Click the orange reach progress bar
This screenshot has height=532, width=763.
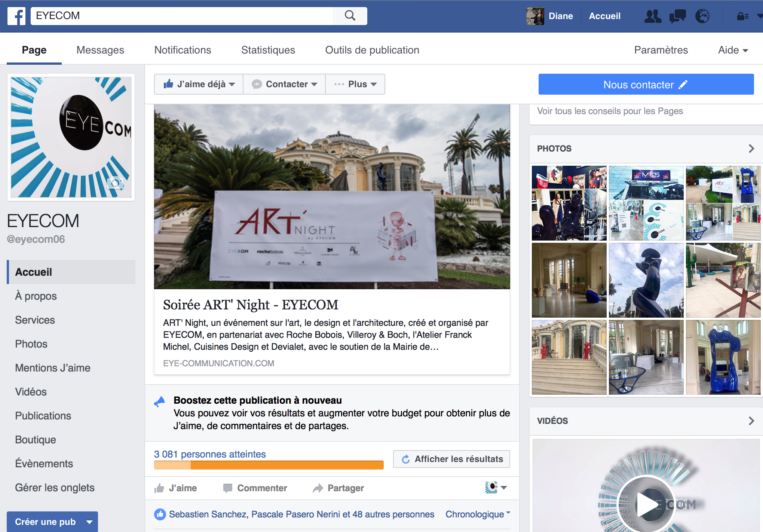coord(269,465)
